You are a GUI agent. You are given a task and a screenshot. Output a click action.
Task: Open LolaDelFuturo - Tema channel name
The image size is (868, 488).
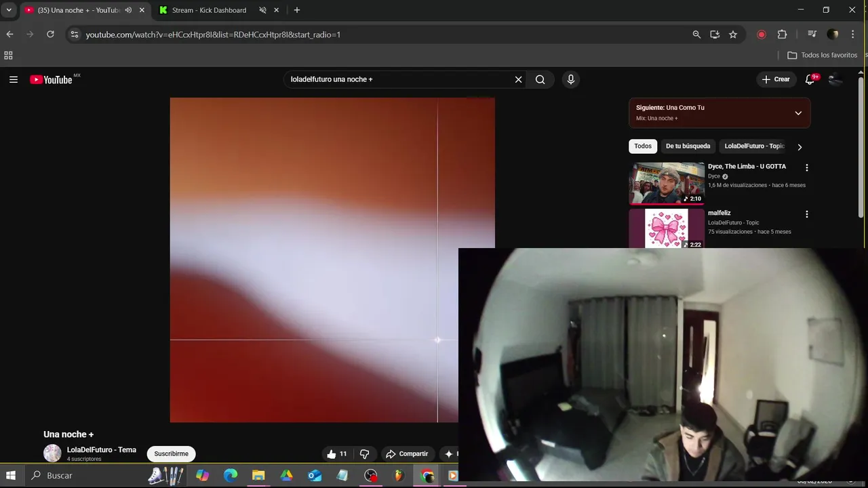click(102, 450)
